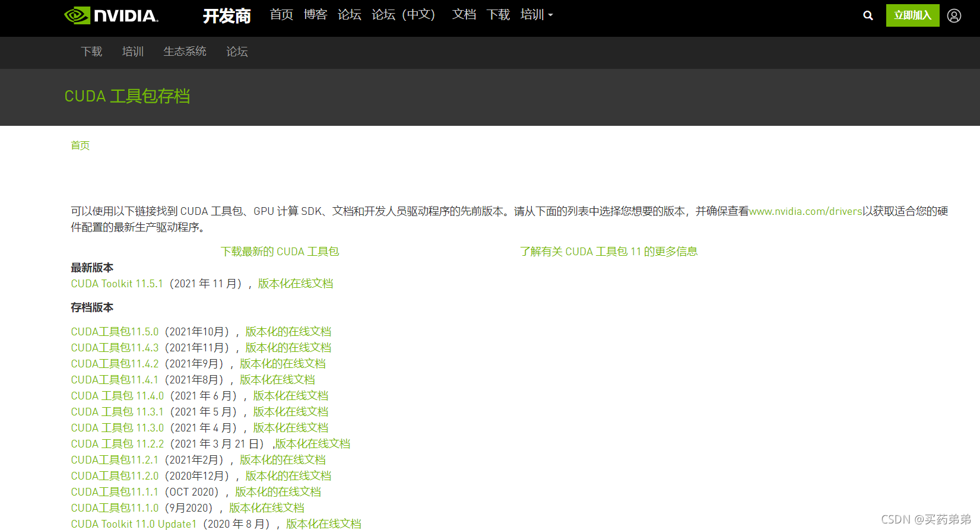
Task: Open online docs link for 11.4.3
Action: tap(288, 348)
